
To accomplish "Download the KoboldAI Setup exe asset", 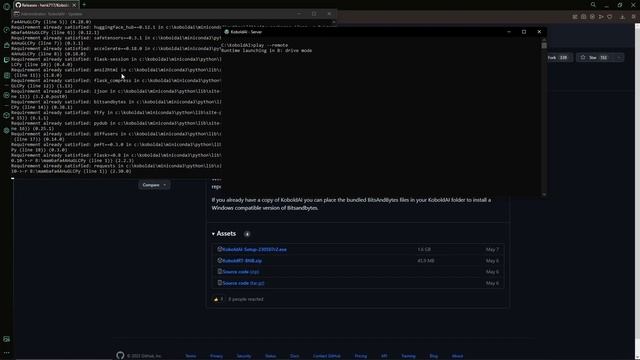I will click(x=255, y=249).
